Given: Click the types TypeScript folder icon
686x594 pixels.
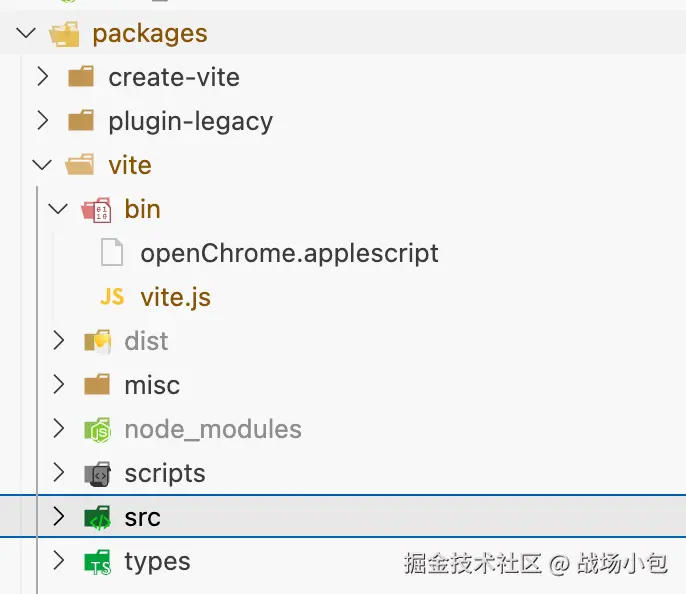Looking at the screenshot, I should click(x=97, y=562).
